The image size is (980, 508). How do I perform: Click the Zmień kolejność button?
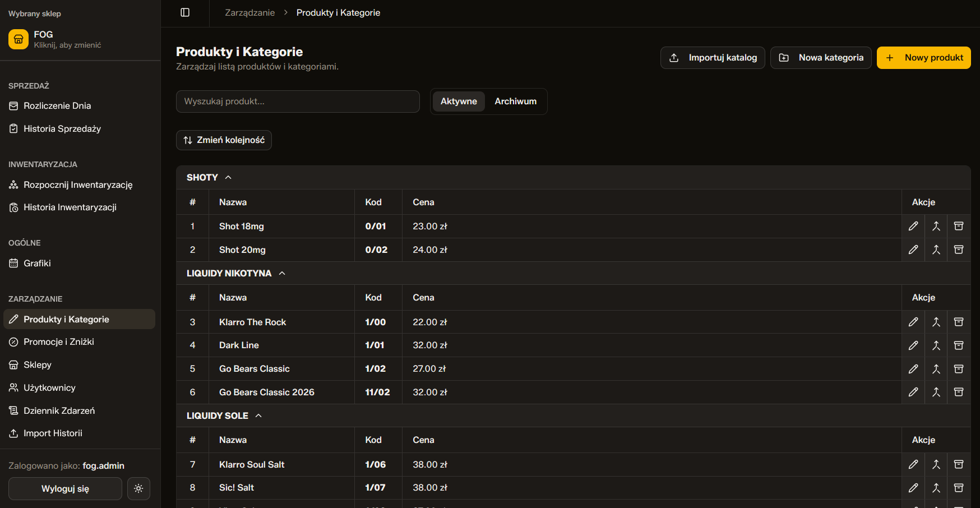pyautogui.click(x=224, y=140)
